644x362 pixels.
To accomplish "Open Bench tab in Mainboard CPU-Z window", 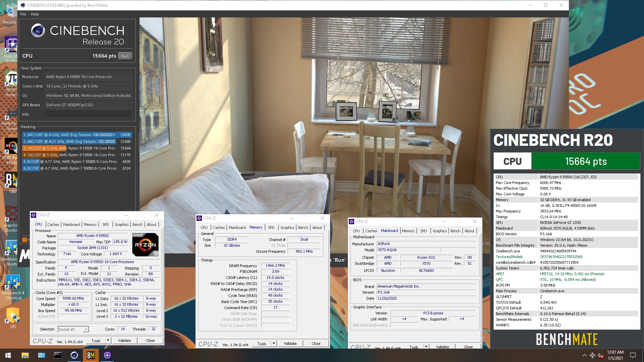I will pyautogui.click(x=455, y=231).
